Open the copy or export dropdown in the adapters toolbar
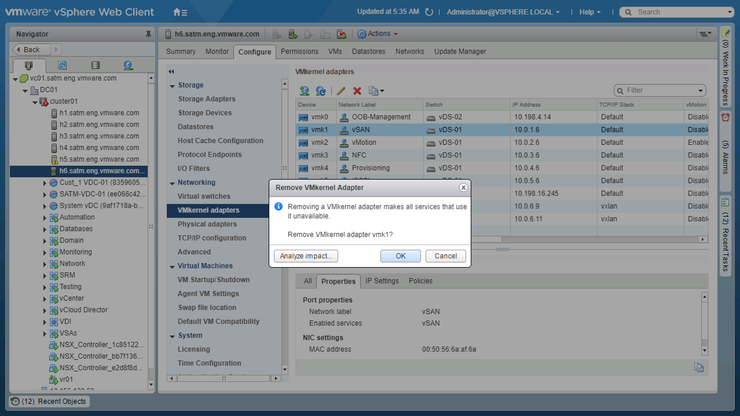This screenshot has height=416, width=740. 376,91
